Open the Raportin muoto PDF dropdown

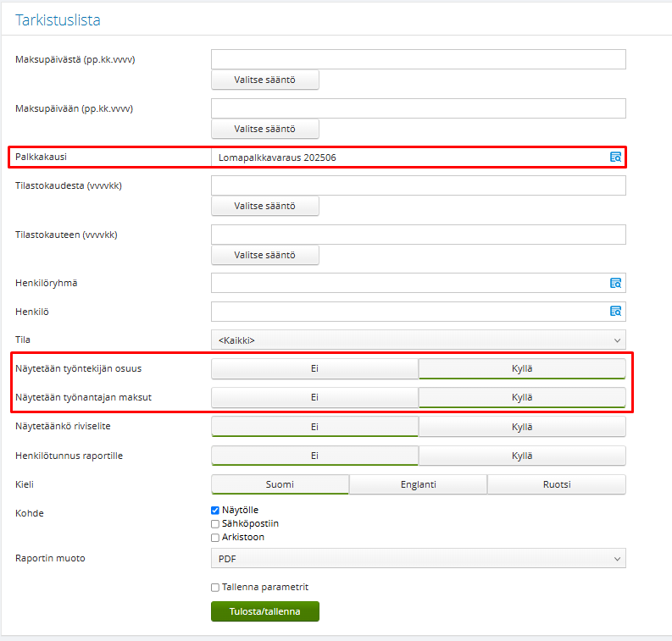tap(419, 558)
